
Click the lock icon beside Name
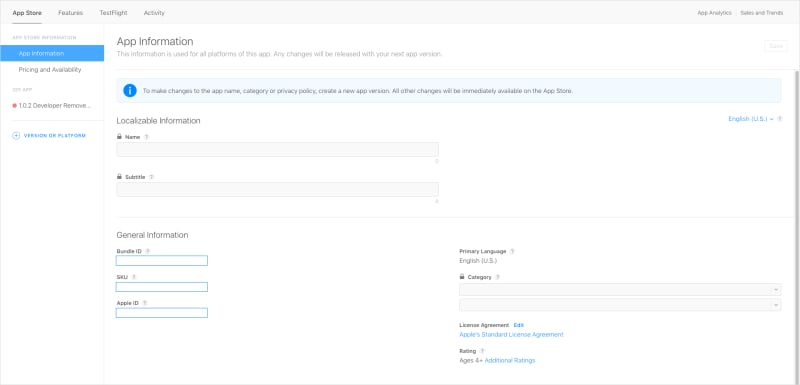click(x=119, y=137)
